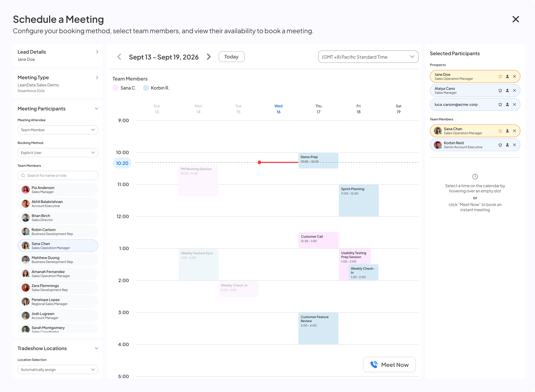The height and width of the screenshot is (392, 535).
Task: Click the crown icon for Alaiya Cano
Action: pos(500,90)
